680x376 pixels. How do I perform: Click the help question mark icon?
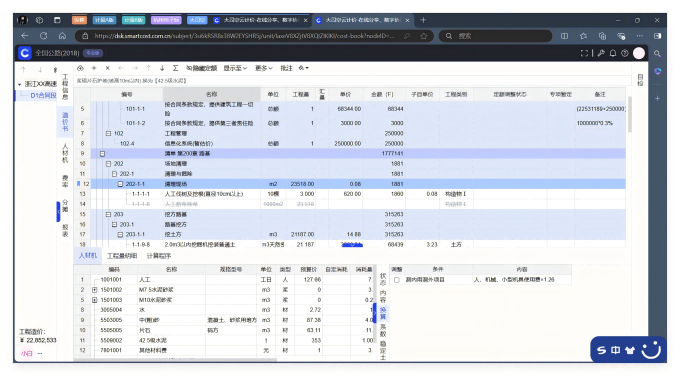[624, 53]
